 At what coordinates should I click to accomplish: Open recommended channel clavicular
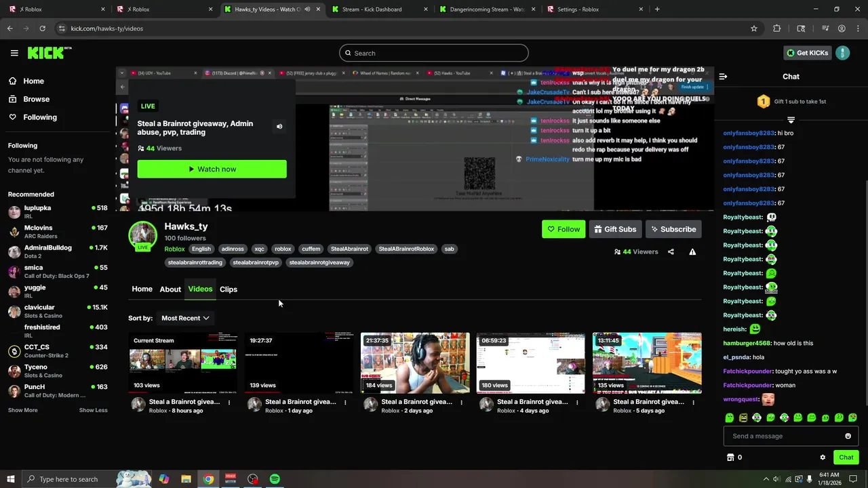pos(58,311)
